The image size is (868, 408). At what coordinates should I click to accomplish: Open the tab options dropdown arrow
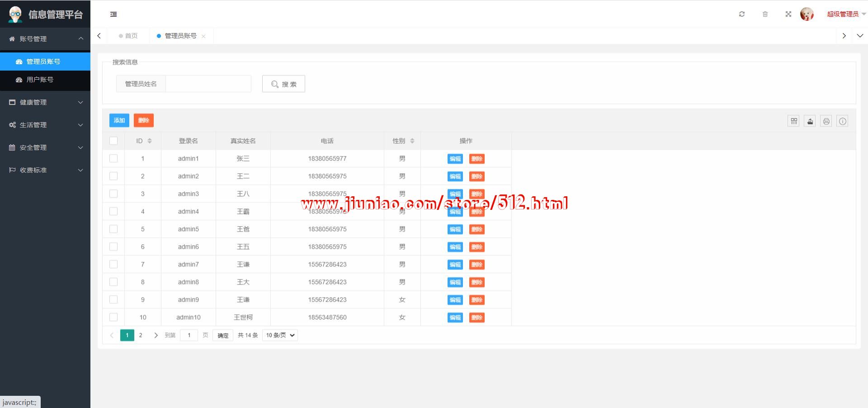(x=860, y=36)
